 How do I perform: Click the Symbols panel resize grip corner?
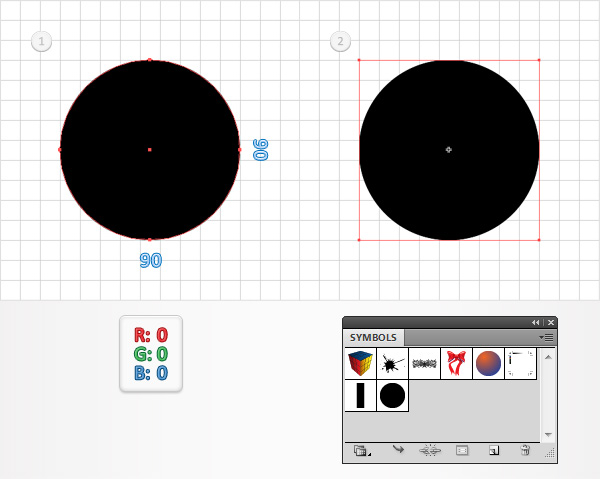[x=550, y=453]
